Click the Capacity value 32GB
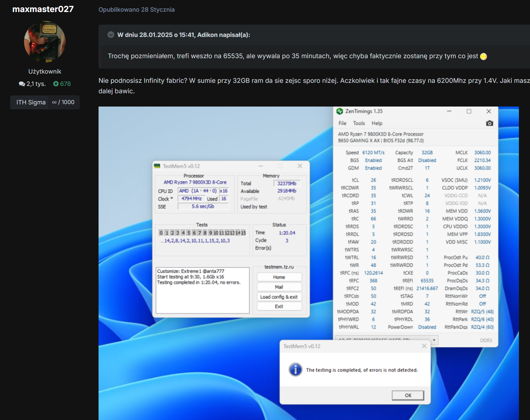The width and height of the screenshot is (530, 420). pos(427,152)
